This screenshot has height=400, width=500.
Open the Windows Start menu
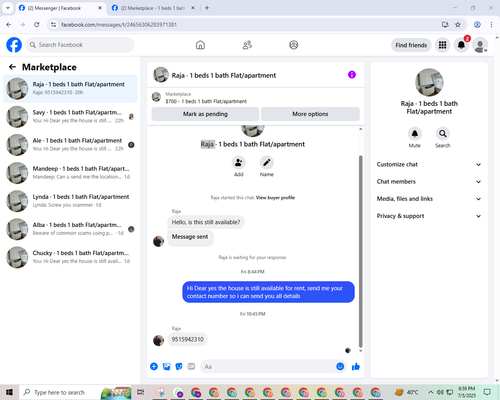9,392
